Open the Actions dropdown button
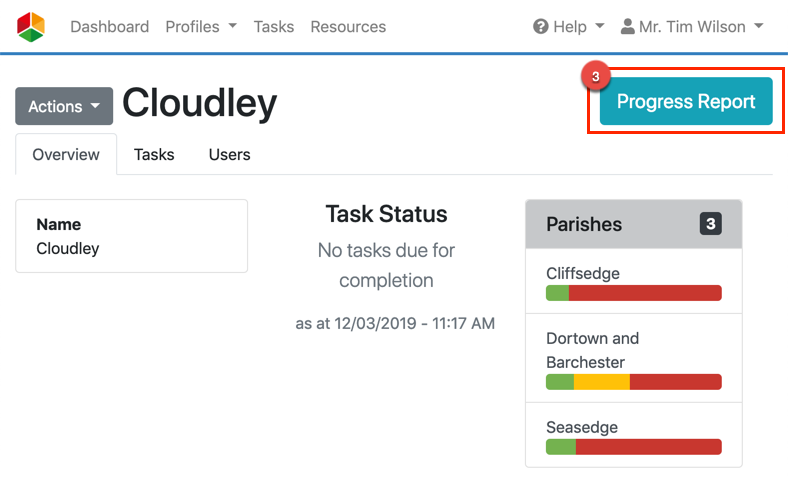The height and width of the screenshot is (477, 788). pyautogui.click(x=64, y=106)
